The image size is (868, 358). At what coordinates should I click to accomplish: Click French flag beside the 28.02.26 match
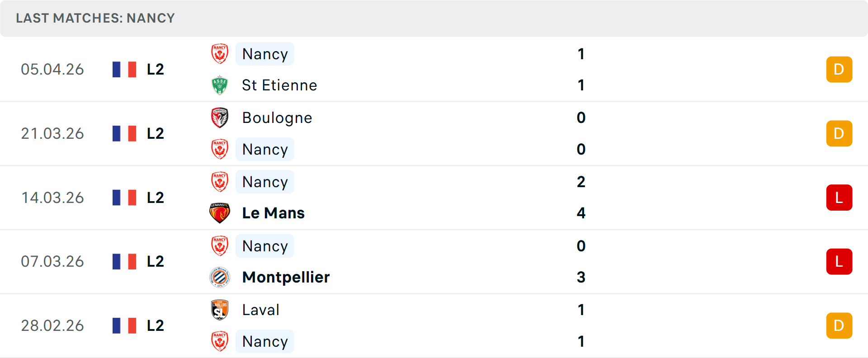click(124, 325)
